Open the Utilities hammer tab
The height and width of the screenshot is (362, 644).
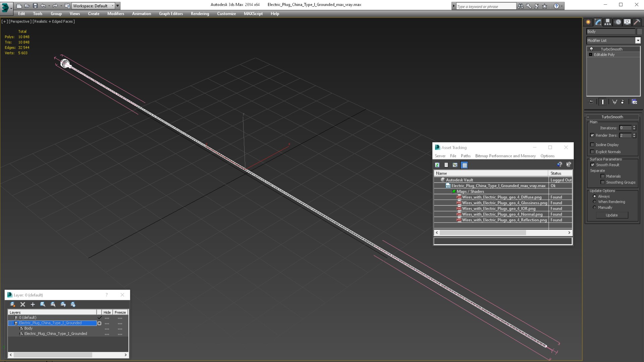637,22
